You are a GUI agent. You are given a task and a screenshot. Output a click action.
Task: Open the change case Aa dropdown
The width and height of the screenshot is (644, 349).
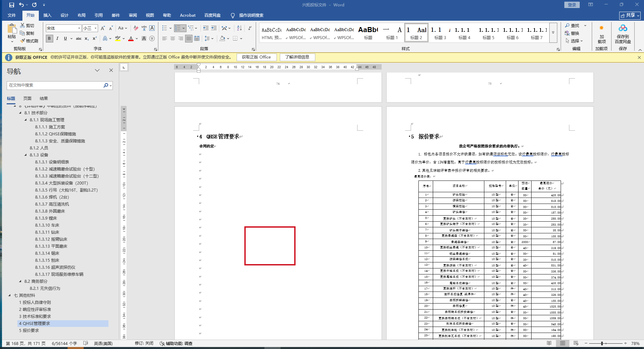point(123,28)
